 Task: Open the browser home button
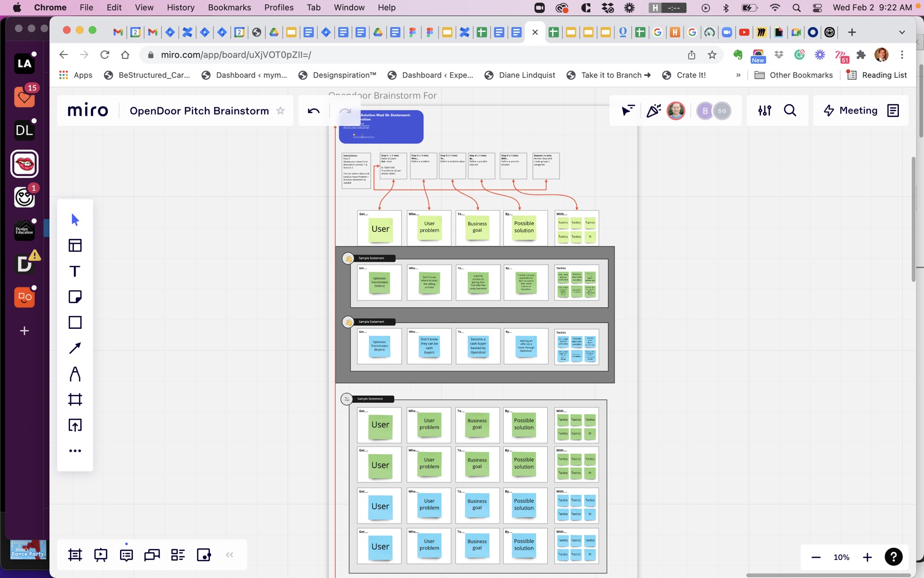[125, 54]
